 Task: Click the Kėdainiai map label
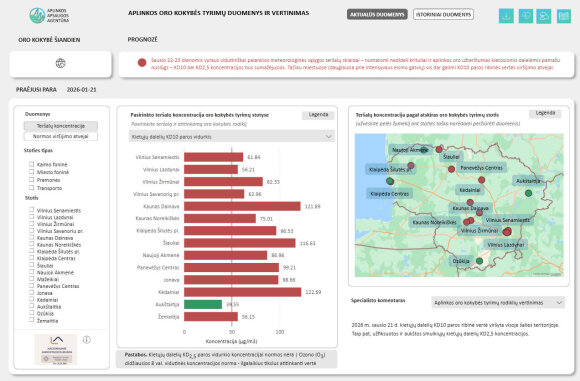[469, 190]
